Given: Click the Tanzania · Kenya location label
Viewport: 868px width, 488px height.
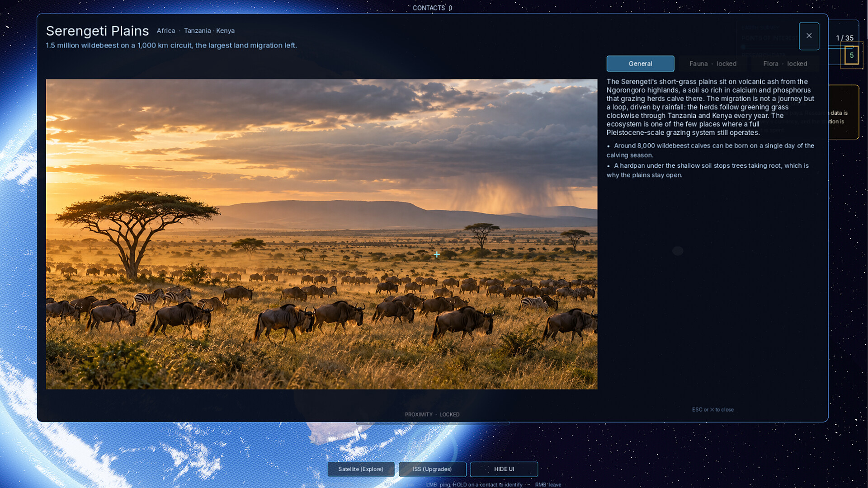Looking at the screenshot, I should (x=209, y=31).
